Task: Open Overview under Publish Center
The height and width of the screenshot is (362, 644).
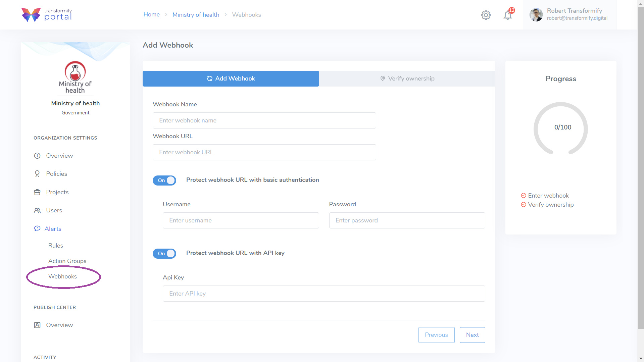Action: (59, 325)
